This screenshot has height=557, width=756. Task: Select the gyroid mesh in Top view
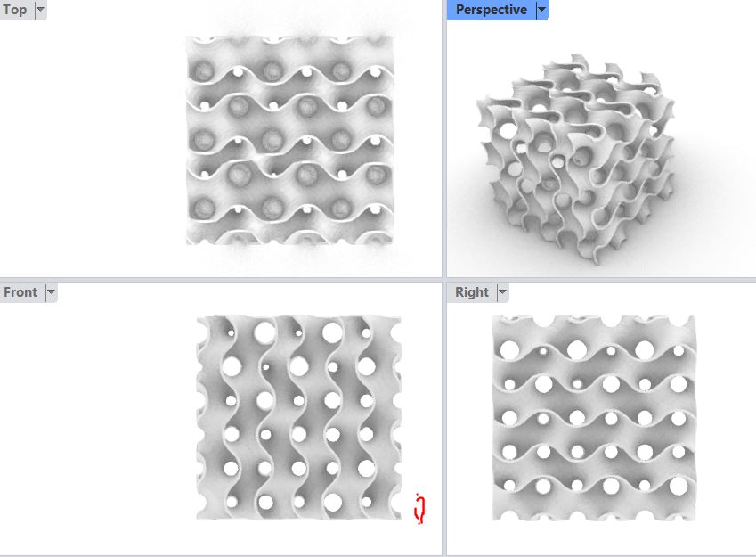(x=290, y=140)
